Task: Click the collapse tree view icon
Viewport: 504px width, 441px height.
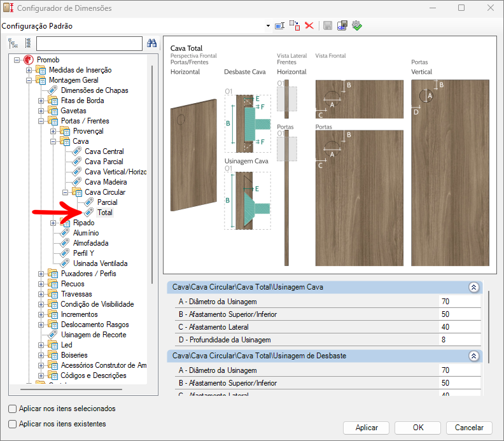Action: 28,43
